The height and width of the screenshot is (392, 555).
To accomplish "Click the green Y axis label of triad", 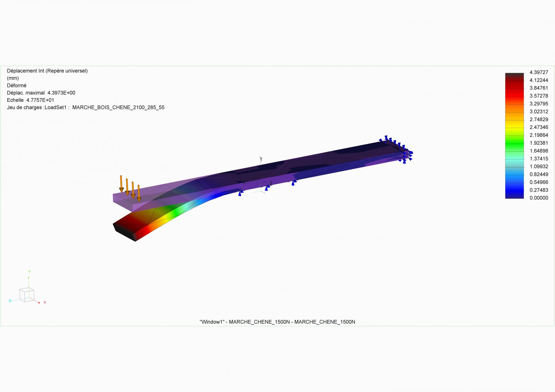I will pyautogui.click(x=29, y=271).
